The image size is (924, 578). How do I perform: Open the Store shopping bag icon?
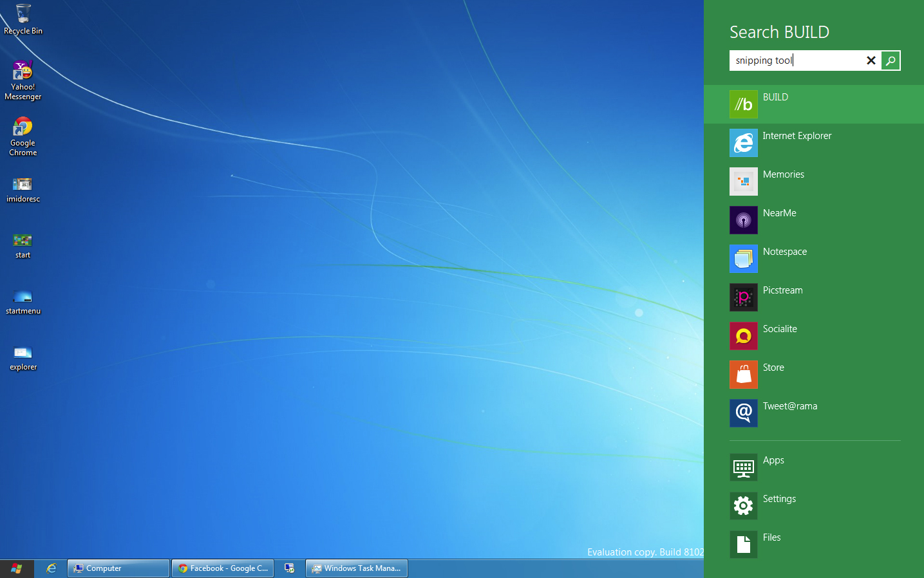point(743,375)
